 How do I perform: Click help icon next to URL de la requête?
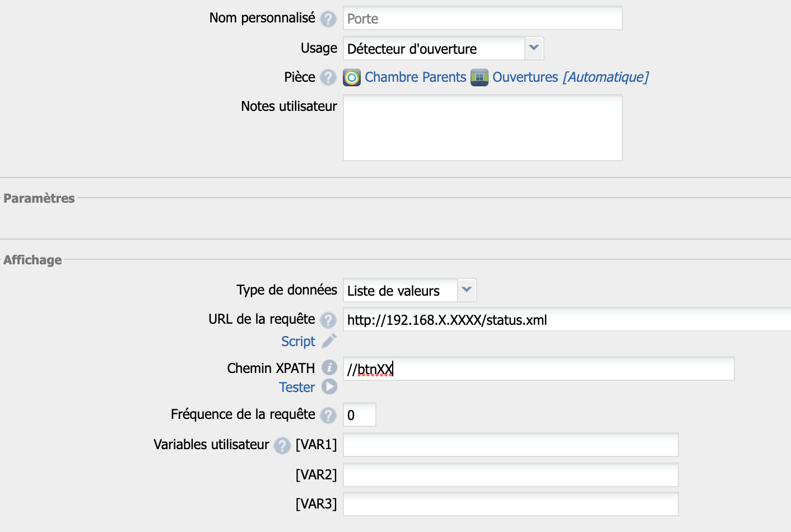328,320
